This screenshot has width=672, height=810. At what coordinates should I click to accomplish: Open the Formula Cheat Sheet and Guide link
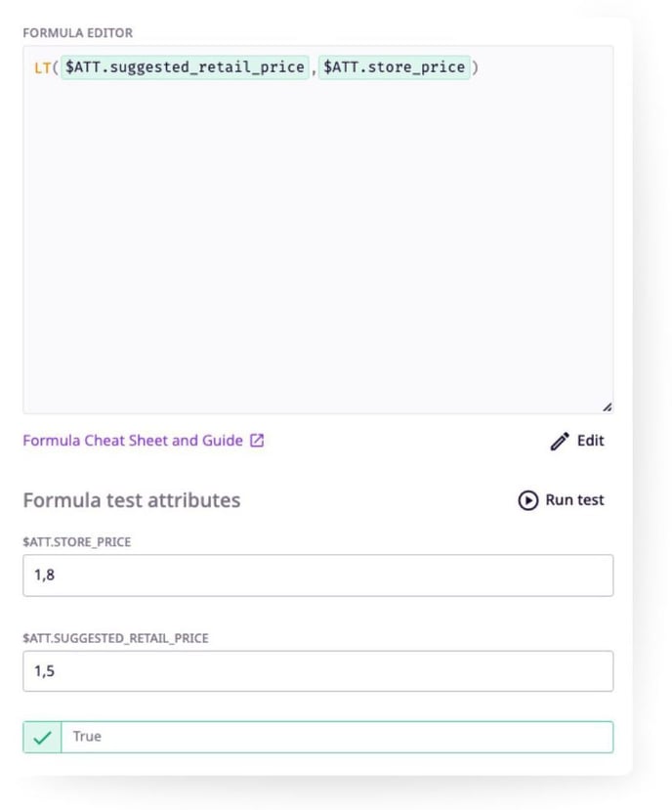pyautogui.click(x=133, y=441)
